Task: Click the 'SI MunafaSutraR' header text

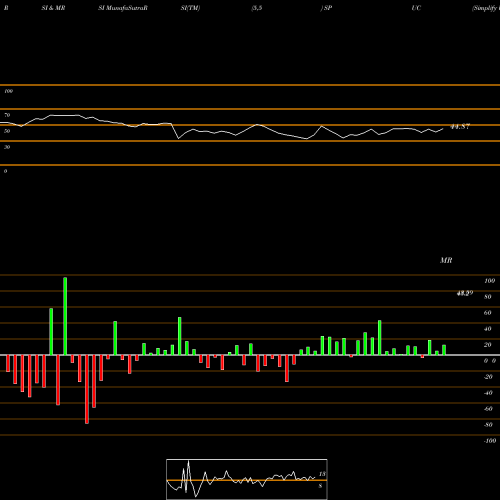Action: 123,8
